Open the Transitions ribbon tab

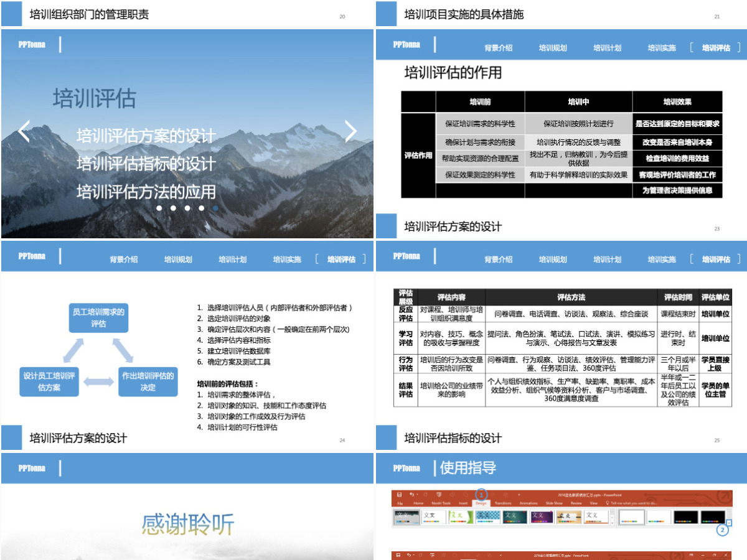(x=503, y=503)
